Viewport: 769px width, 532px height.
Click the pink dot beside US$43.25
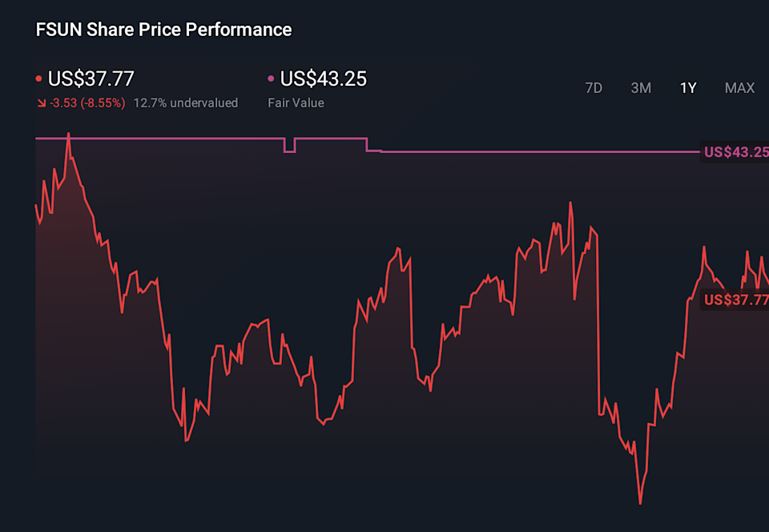(x=271, y=79)
